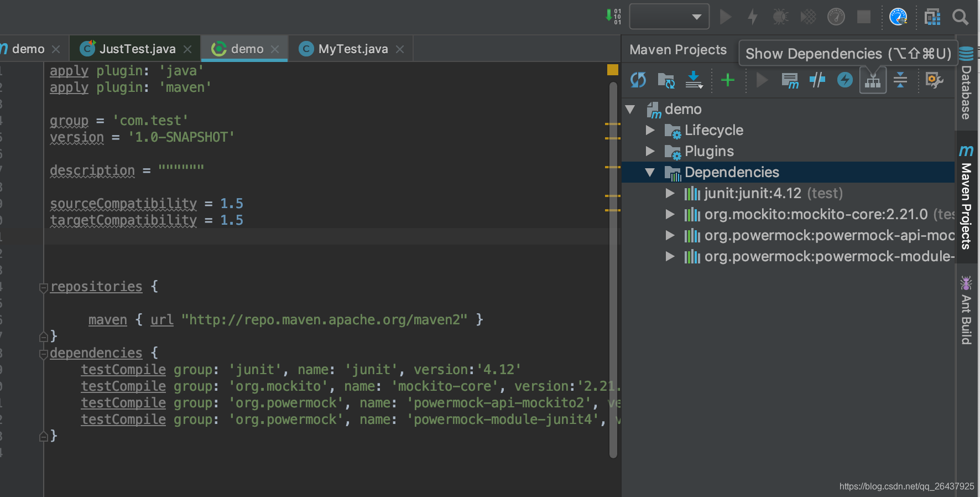Click the Run button in main toolbar
Viewport: 980px width, 497px height.
(726, 17)
